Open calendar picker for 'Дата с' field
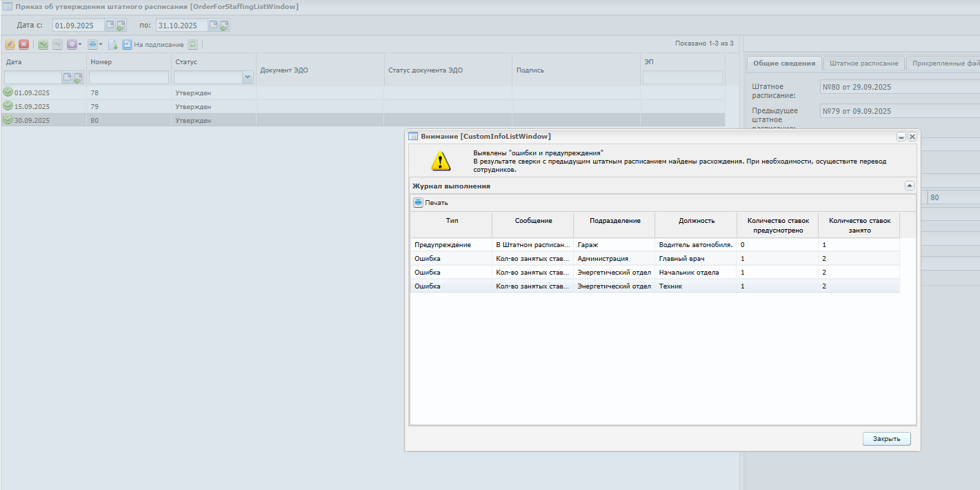 click(x=110, y=25)
